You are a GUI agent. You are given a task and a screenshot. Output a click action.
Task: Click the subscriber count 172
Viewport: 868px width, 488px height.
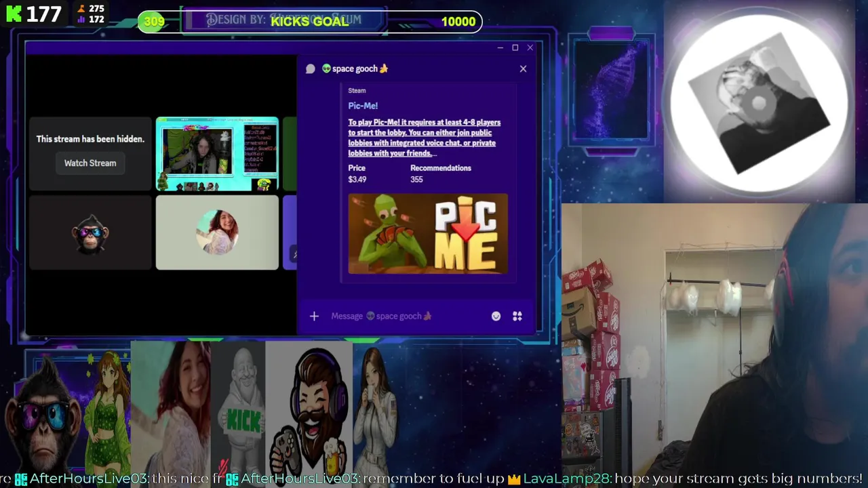coord(96,20)
